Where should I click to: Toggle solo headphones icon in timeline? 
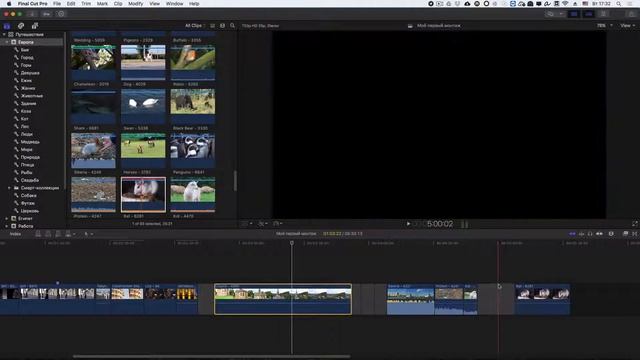point(590,234)
